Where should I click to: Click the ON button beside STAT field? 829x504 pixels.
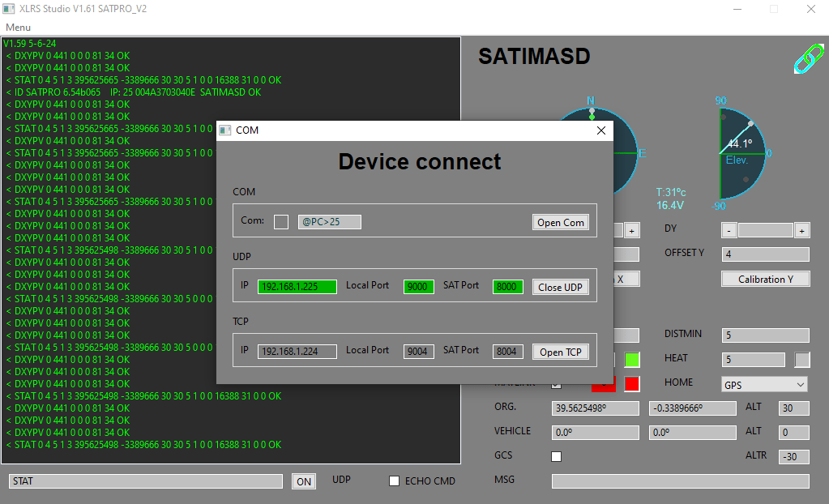303,481
